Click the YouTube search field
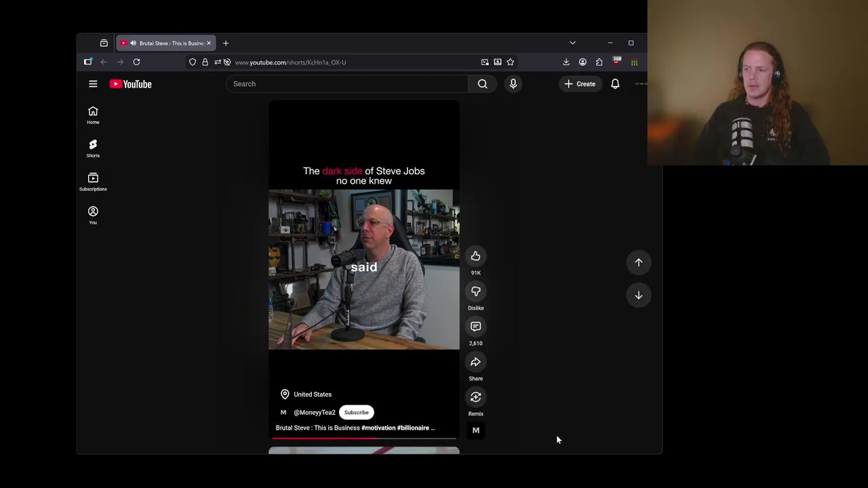The image size is (868, 488). click(347, 84)
